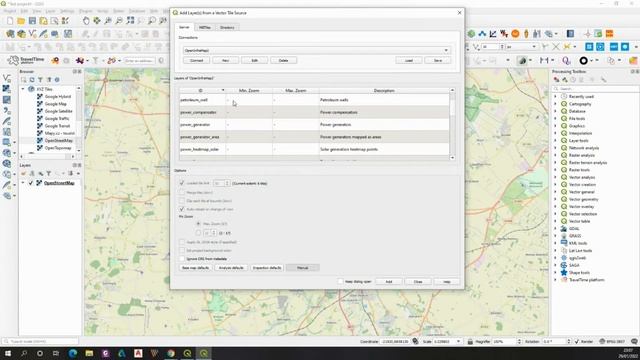Screen dimensions: 640x360
Task: Switch to the MBTiles tab
Action: [205, 27]
